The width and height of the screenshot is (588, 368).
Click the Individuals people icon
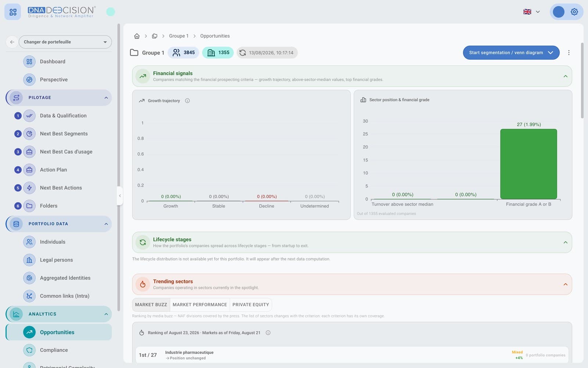(x=29, y=242)
